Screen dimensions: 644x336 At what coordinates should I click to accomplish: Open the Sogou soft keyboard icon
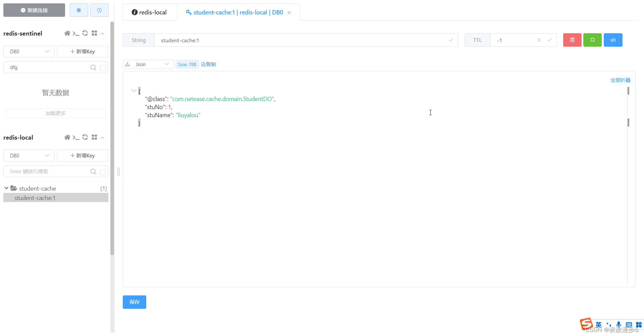point(629,325)
